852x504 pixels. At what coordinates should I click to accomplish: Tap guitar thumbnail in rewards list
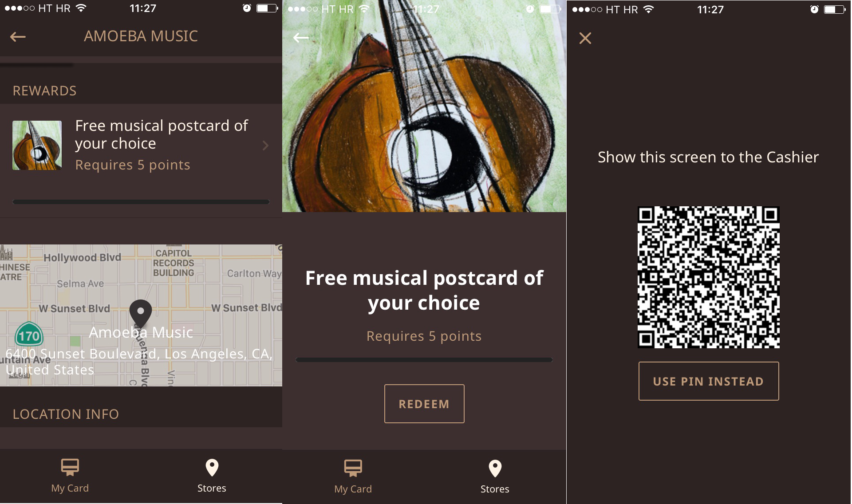(x=37, y=145)
